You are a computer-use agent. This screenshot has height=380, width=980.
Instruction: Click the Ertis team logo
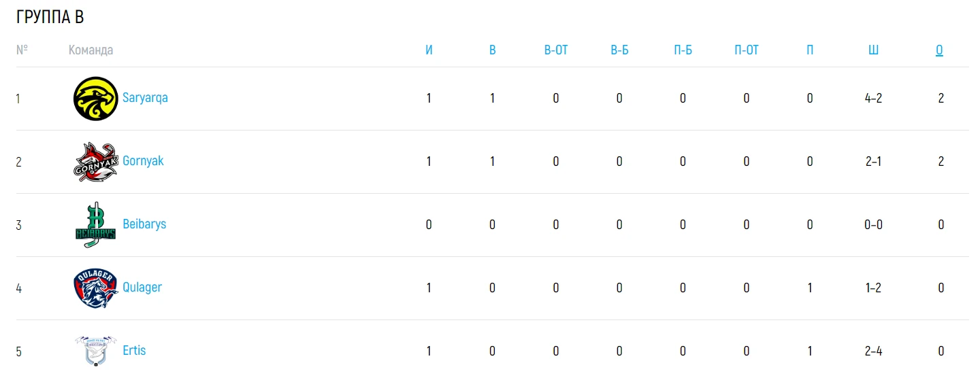[95, 350]
